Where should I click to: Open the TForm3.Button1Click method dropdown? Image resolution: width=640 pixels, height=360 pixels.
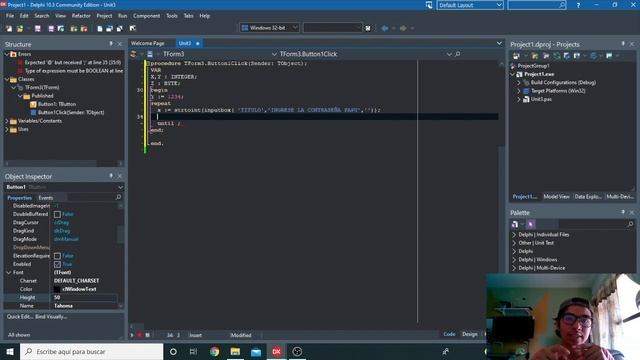click(449, 54)
